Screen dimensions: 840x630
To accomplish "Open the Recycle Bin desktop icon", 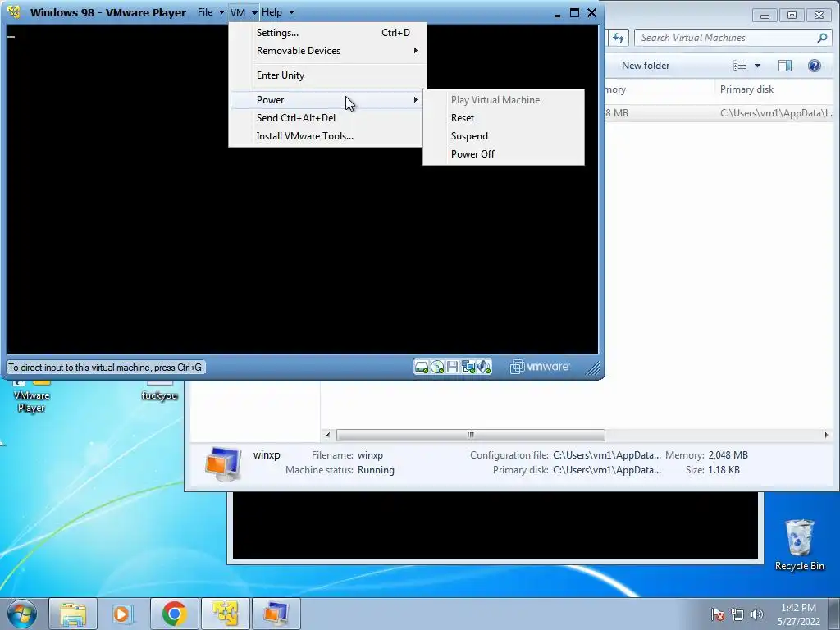I will (x=799, y=545).
